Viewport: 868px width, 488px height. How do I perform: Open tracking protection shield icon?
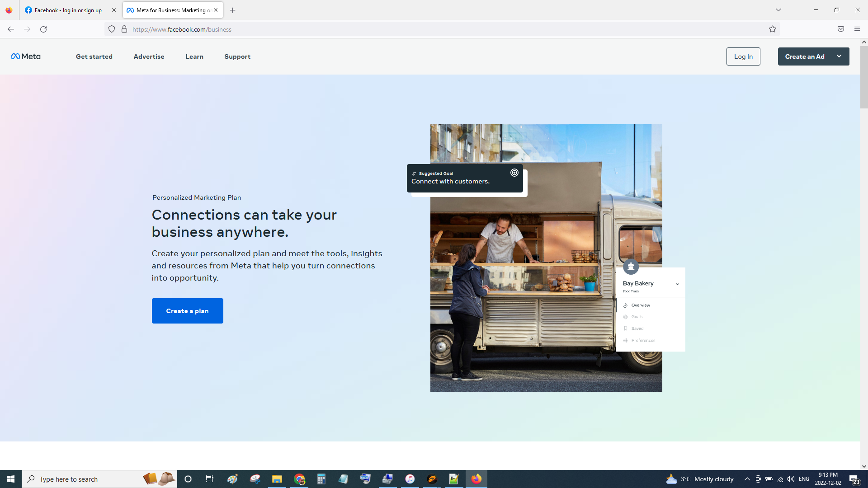pos(112,29)
